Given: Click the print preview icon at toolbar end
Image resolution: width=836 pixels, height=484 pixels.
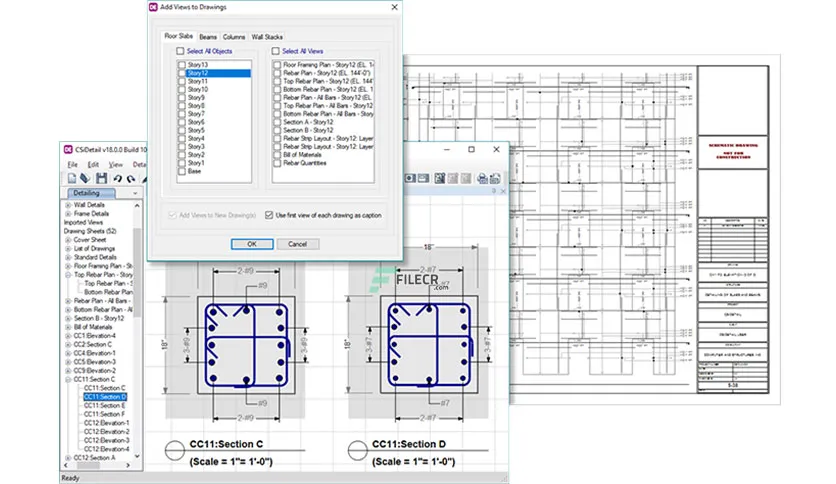Looking at the screenshot, I should 495,178.
